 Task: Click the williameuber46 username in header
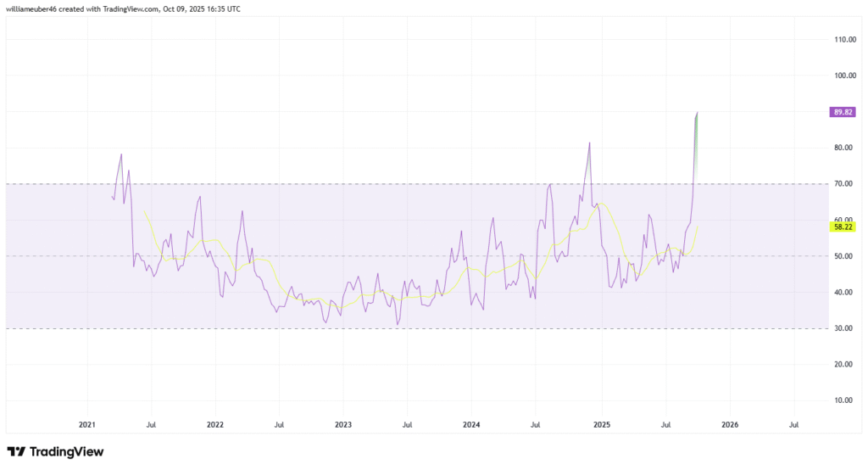pos(34,7)
